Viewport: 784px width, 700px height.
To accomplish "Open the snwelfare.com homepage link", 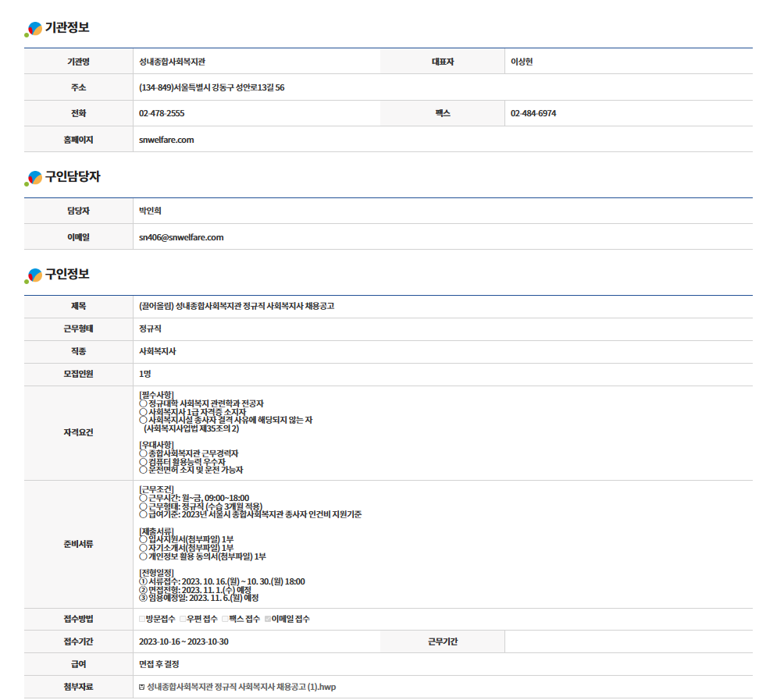I will tap(166, 140).
